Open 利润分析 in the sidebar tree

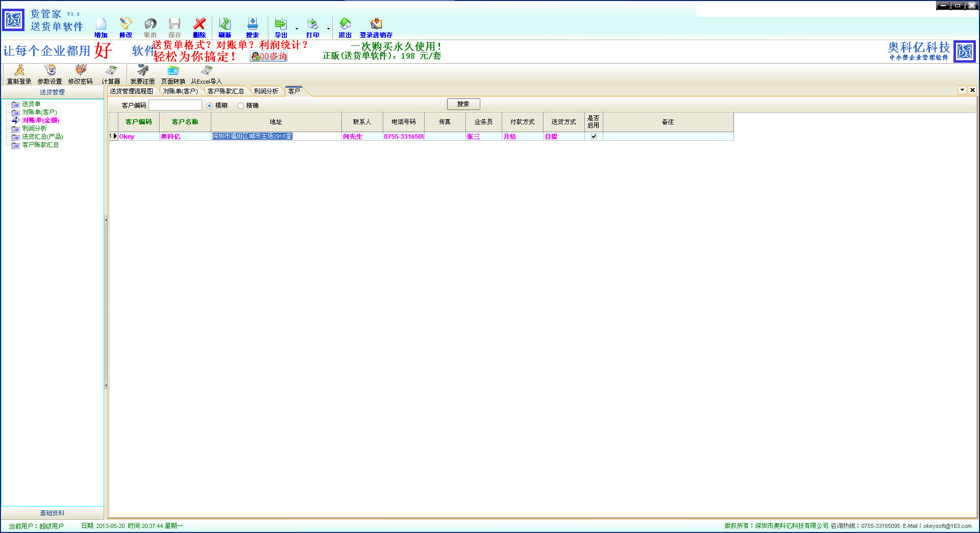tap(34, 129)
